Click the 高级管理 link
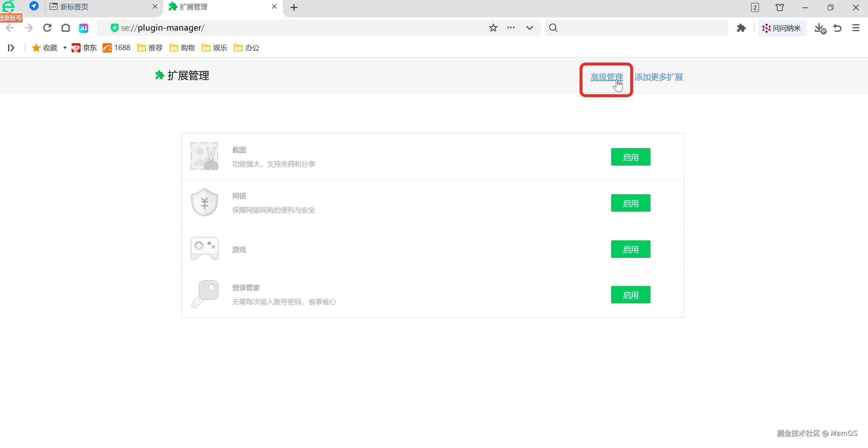This screenshot has width=868, height=448. 607,77
